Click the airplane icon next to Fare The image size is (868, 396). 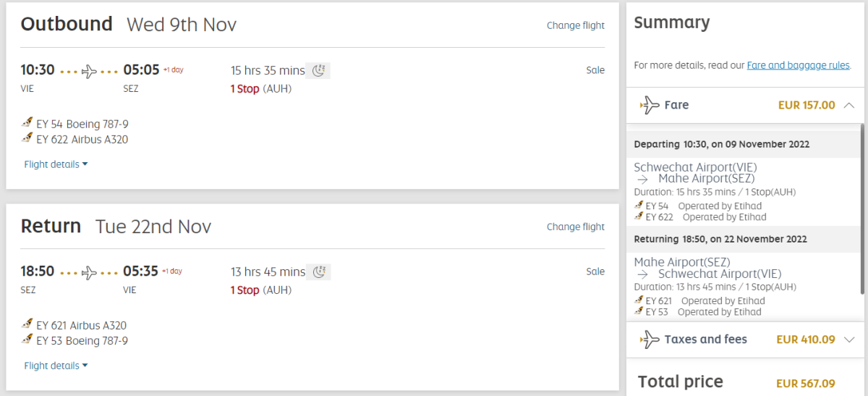tap(650, 105)
